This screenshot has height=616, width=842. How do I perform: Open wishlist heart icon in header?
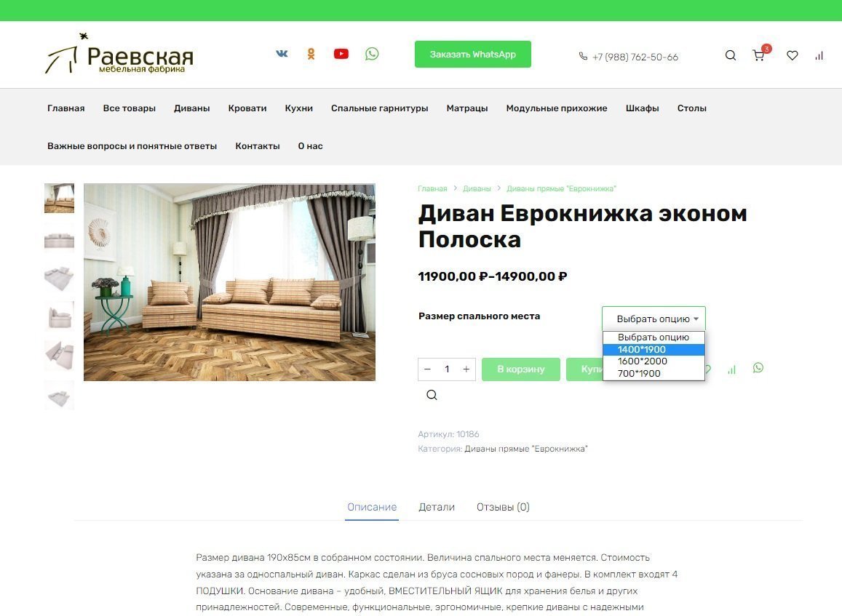pyautogui.click(x=792, y=55)
